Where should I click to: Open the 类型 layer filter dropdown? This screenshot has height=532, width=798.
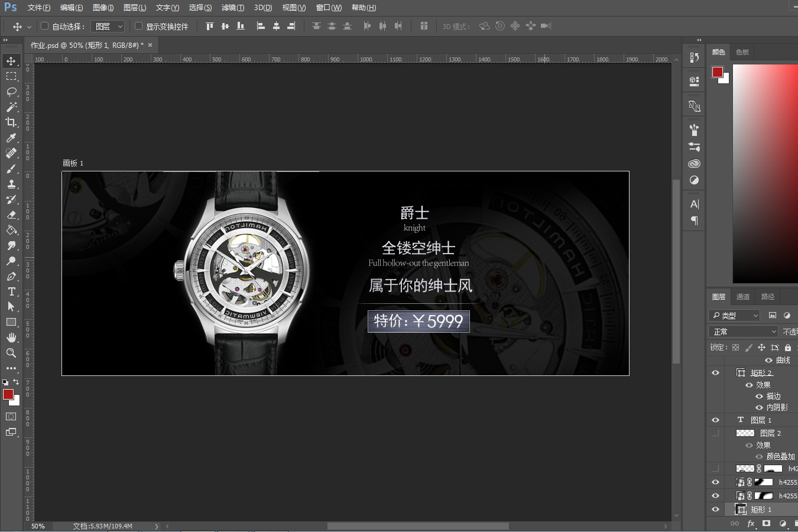coord(734,315)
